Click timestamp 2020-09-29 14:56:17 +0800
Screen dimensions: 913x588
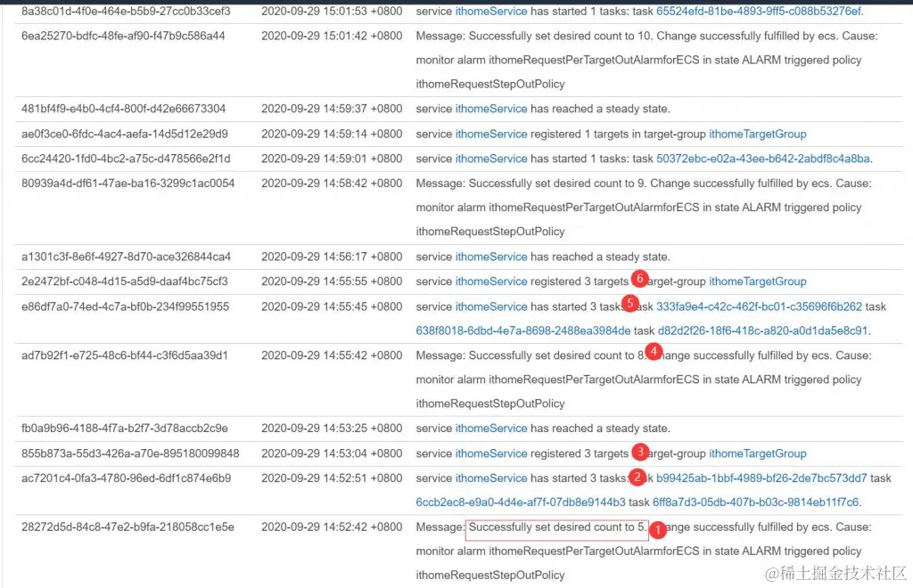[332, 257]
